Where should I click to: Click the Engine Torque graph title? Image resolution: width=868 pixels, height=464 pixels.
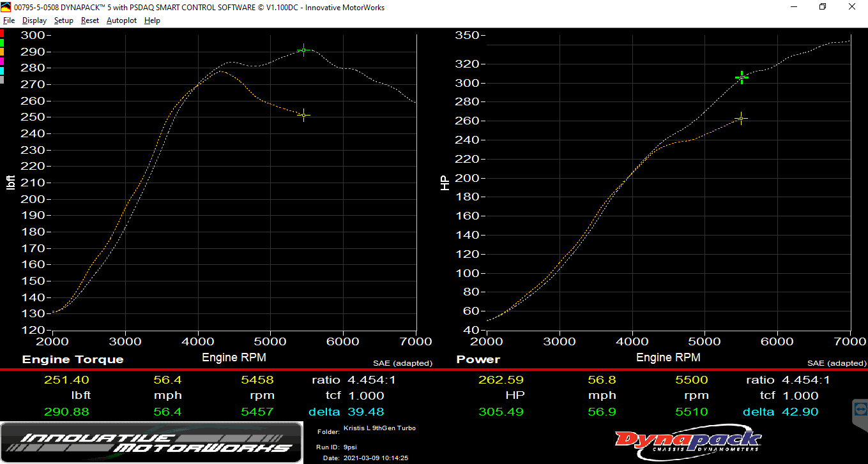(x=73, y=359)
